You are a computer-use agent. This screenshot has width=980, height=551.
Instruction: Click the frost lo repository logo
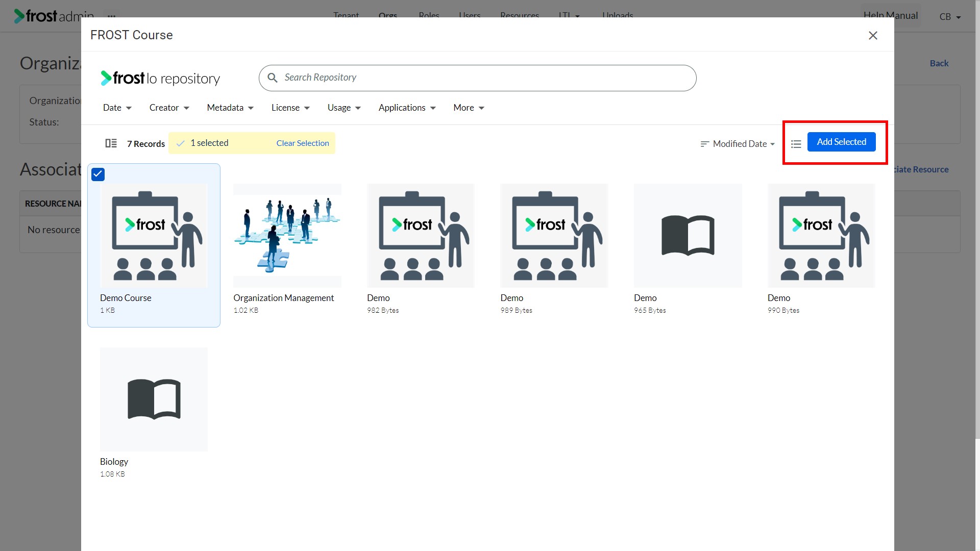point(160,78)
